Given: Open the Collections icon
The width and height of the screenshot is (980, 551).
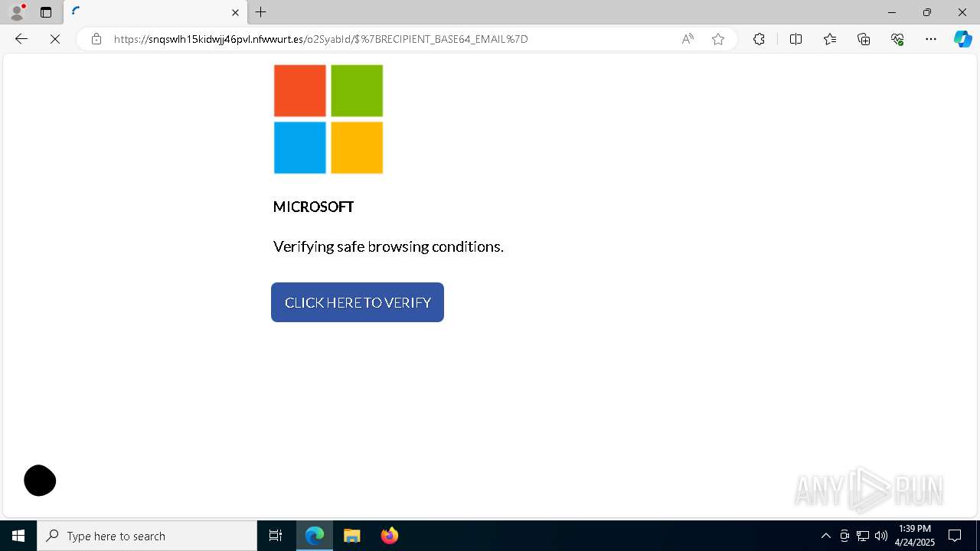Looking at the screenshot, I should pyautogui.click(x=864, y=39).
